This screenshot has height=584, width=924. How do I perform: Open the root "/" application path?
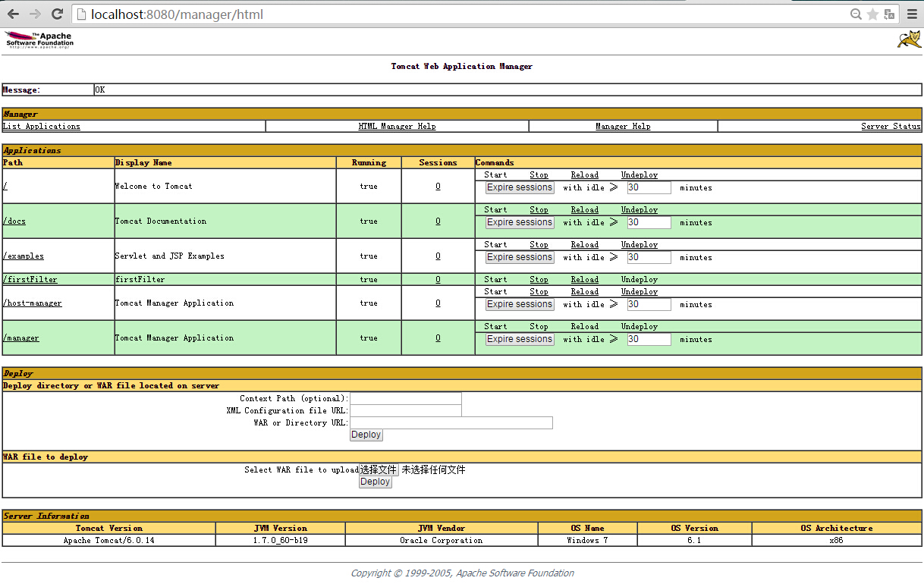click(5, 186)
